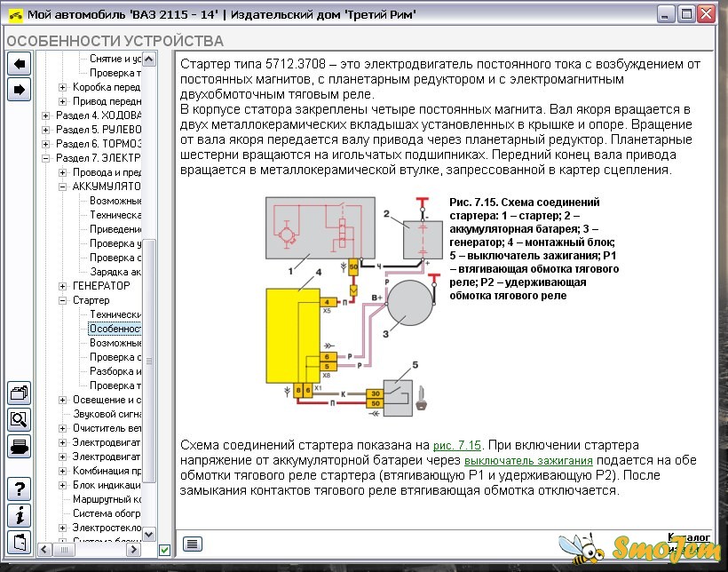This screenshot has width=728, height=572.
Task: Select the 'АККУМУЛЯТО' tree label
Action: point(107,187)
